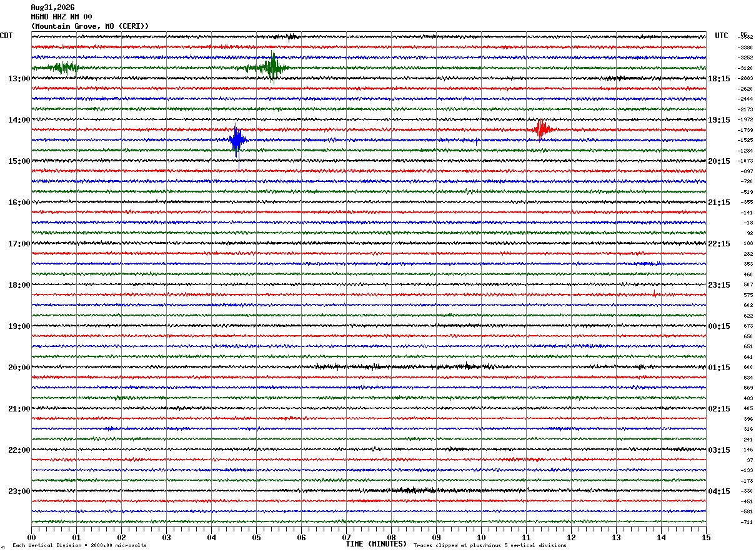The width and height of the screenshot is (756, 554).
Task: Click the blue seismic event near 14:00
Action: click(237, 141)
